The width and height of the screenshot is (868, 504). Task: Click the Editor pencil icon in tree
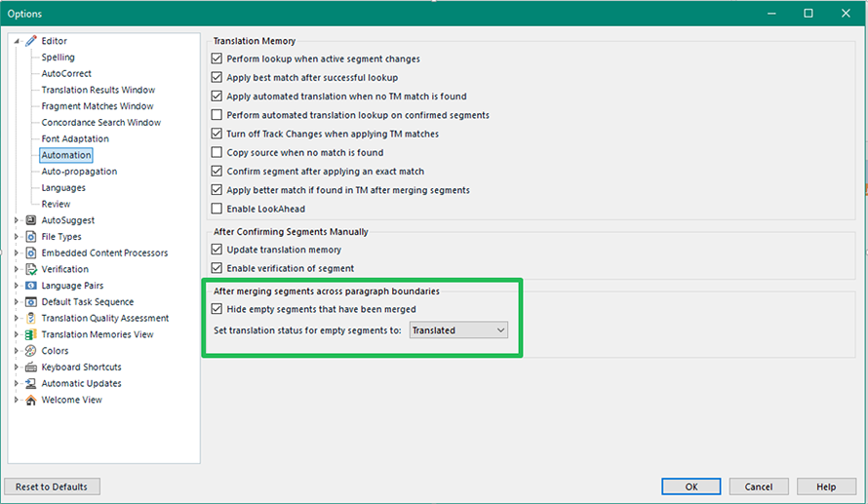point(31,41)
